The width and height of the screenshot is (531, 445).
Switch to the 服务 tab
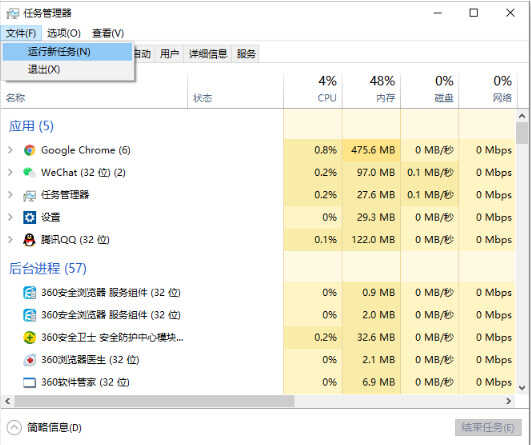[246, 54]
